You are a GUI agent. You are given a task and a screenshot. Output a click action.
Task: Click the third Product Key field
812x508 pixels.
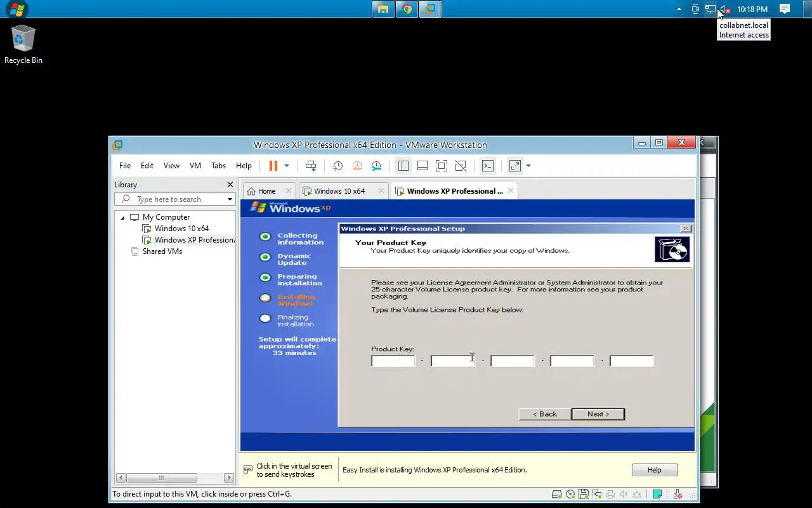(x=513, y=361)
